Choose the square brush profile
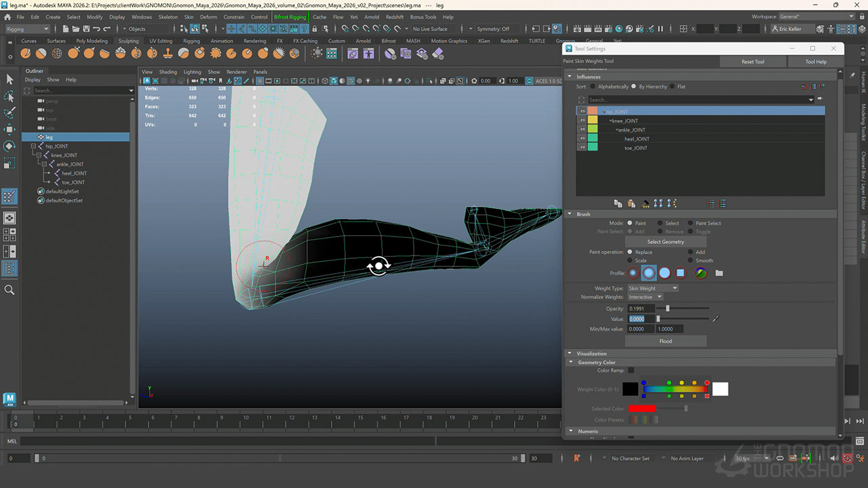The height and width of the screenshot is (488, 868). (x=681, y=273)
